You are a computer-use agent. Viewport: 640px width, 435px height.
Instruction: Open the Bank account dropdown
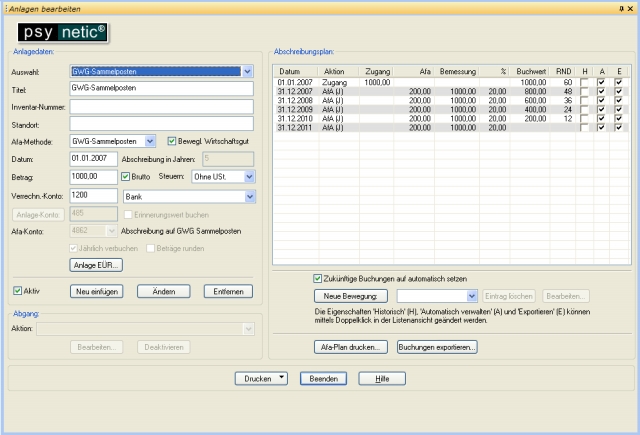247,196
